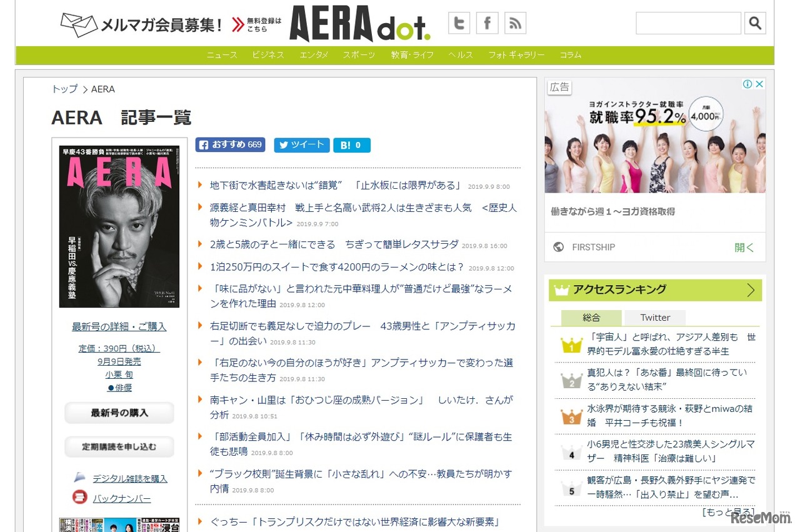Click the 最新号の購入 button
The image size is (800, 532).
119,413
